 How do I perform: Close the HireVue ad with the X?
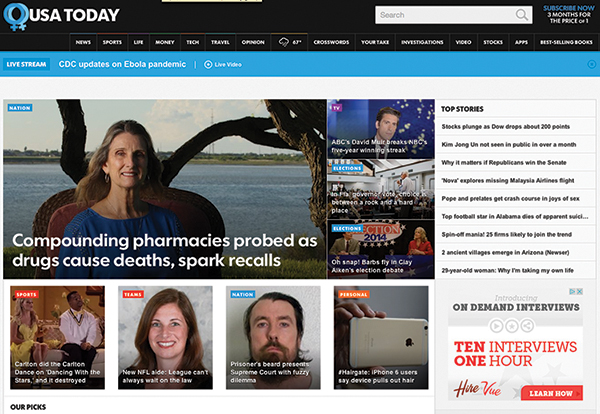pyautogui.click(x=579, y=292)
